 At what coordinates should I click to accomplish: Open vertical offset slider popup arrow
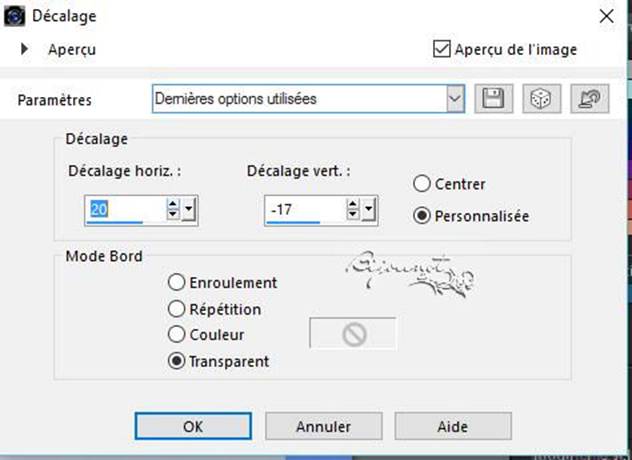[x=368, y=209]
